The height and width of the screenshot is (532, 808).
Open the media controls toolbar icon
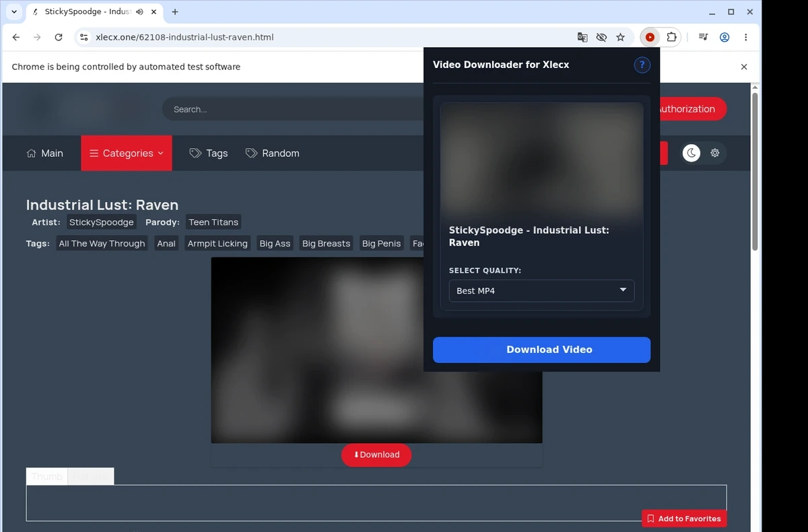(703, 38)
